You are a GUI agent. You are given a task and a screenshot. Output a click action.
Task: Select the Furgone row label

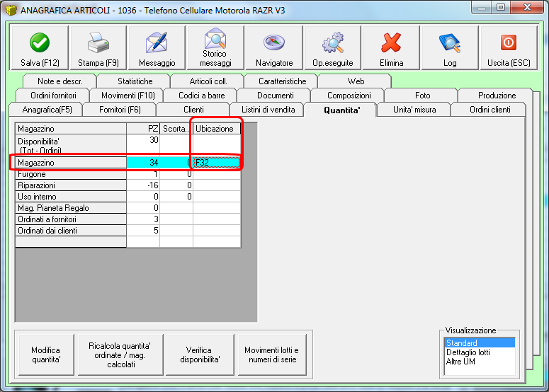(x=71, y=174)
